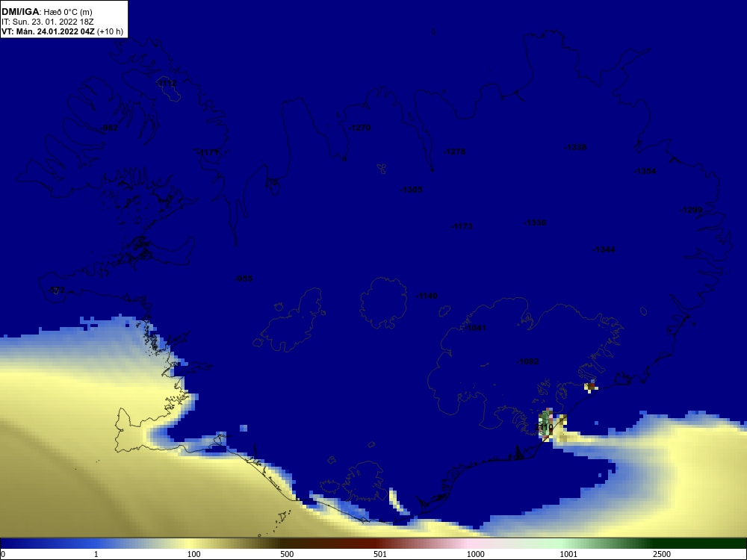Pick the pink colorbar segment above 1000

(475, 544)
